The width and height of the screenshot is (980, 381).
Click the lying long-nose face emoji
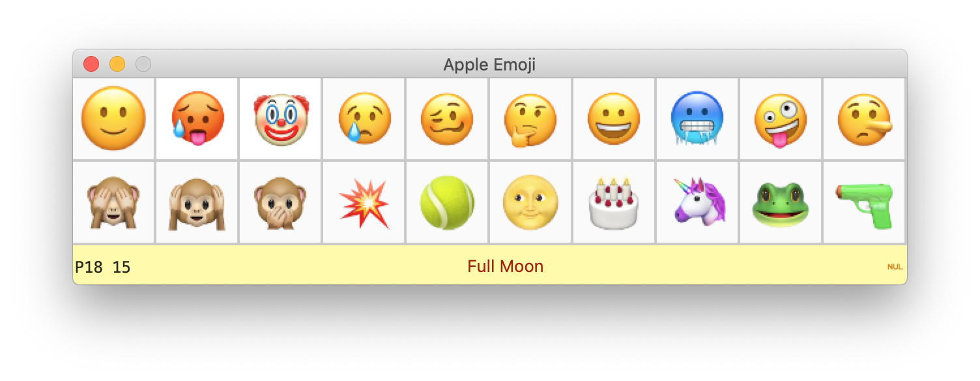tap(864, 119)
